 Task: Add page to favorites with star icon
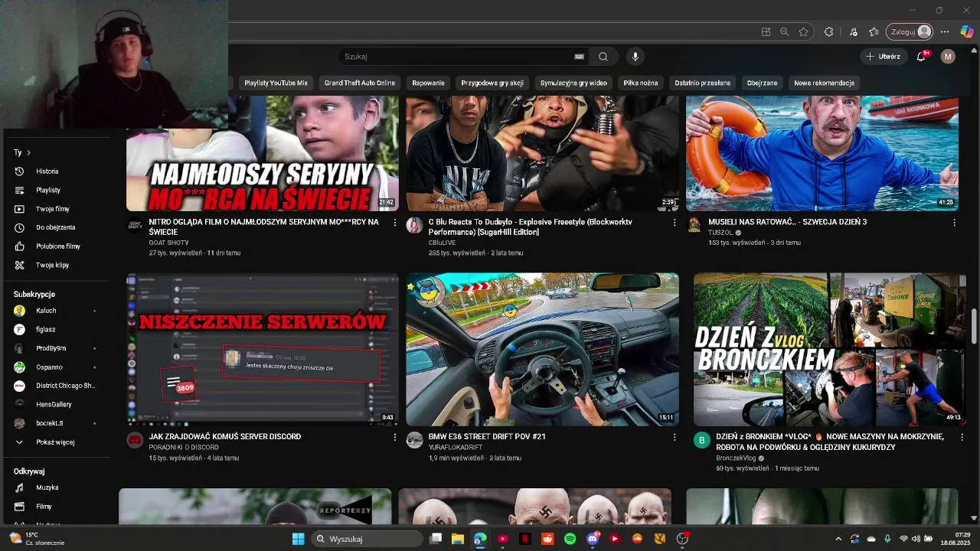[x=803, y=31]
